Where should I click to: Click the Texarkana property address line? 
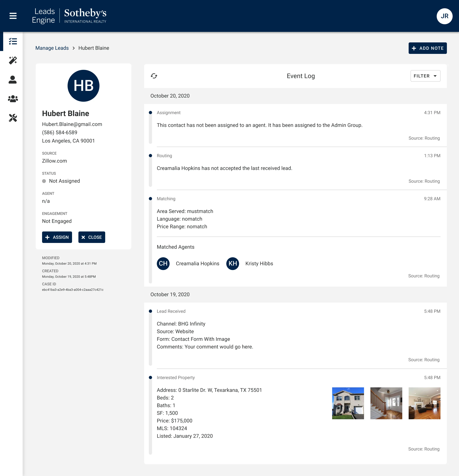tap(209, 390)
